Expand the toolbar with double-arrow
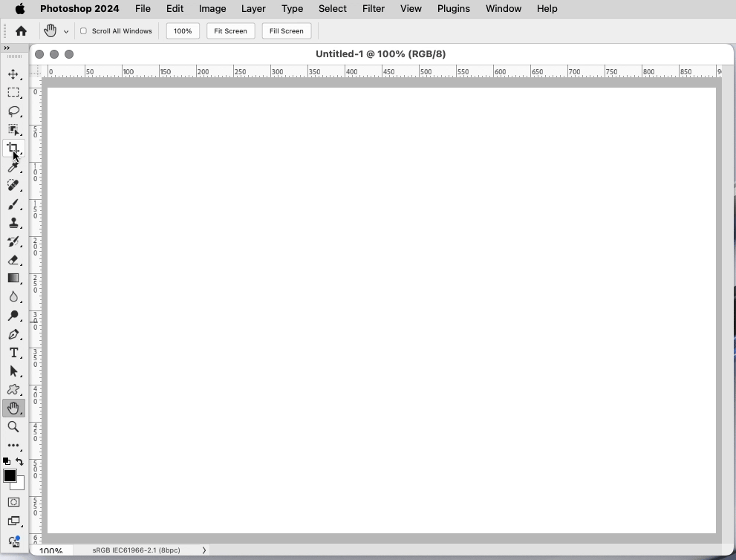Viewport: 736px width, 560px height. point(7,48)
